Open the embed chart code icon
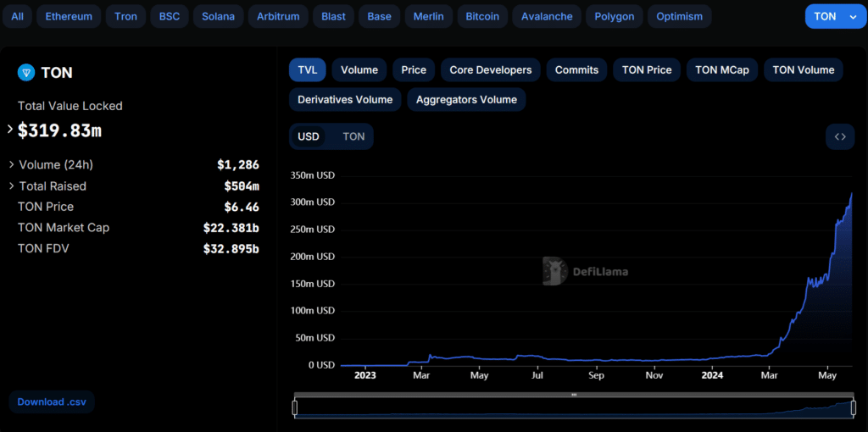The image size is (868, 432). pos(840,136)
